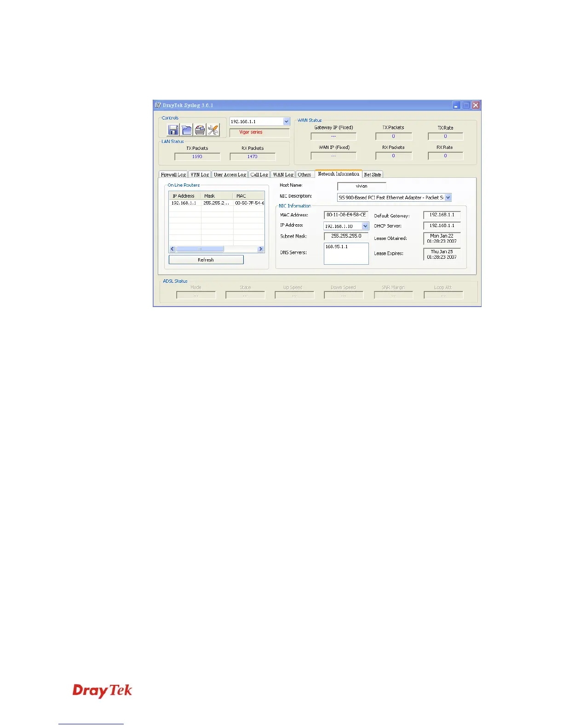Click the Loop Att status box

coord(443,295)
